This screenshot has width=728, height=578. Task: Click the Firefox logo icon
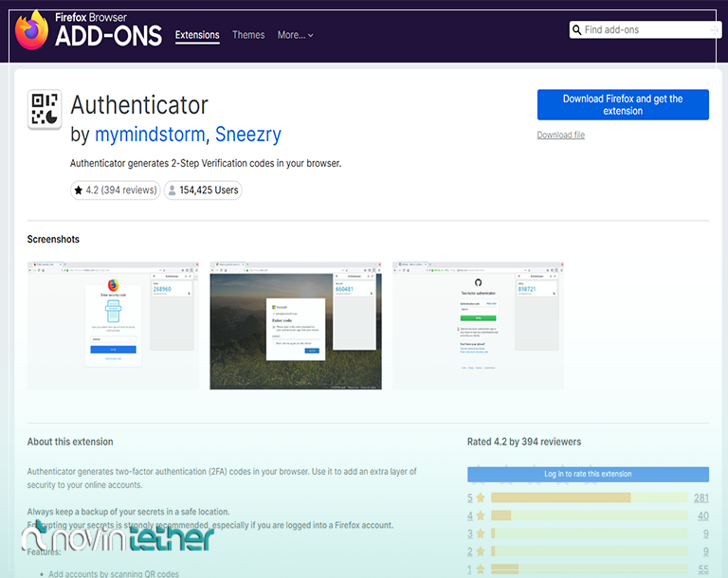point(31,31)
